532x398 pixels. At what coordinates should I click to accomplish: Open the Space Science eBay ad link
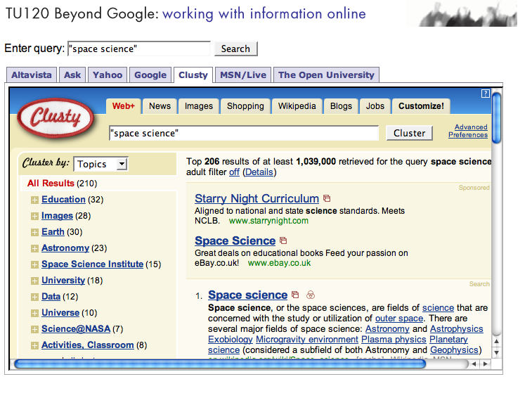(x=235, y=240)
